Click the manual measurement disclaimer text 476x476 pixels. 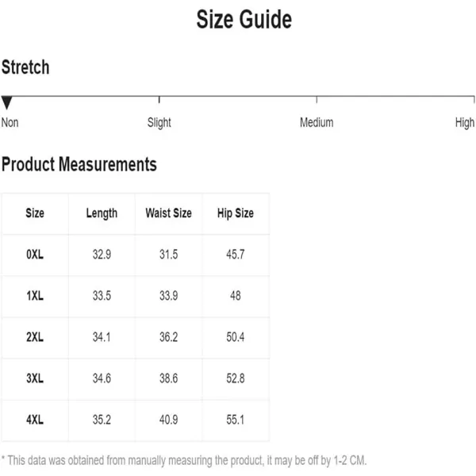(x=184, y=460)
